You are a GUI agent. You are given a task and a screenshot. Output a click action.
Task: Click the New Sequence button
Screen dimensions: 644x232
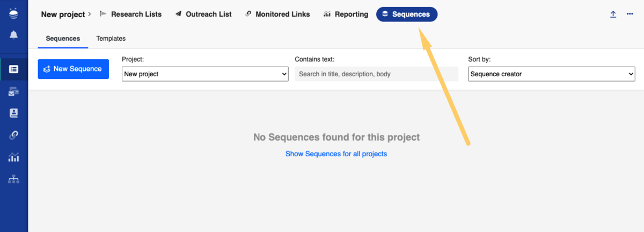tap(73, 69)
